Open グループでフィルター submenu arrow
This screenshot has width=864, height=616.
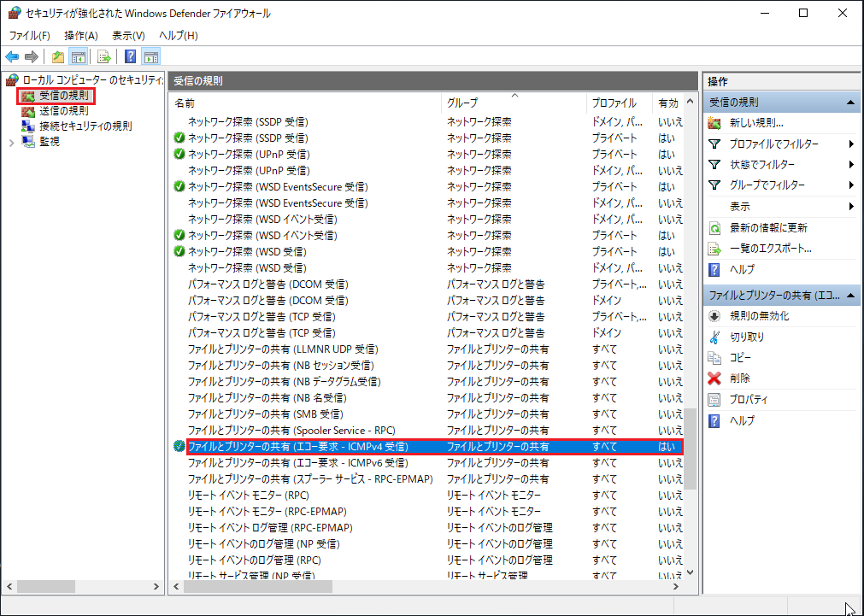(851, 185)
